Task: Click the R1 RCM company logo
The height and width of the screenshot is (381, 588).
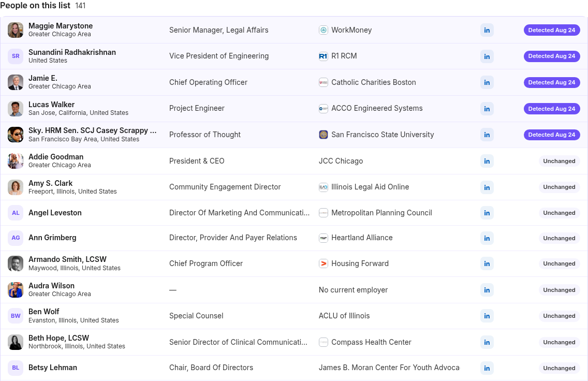Action: pos(324,56)
